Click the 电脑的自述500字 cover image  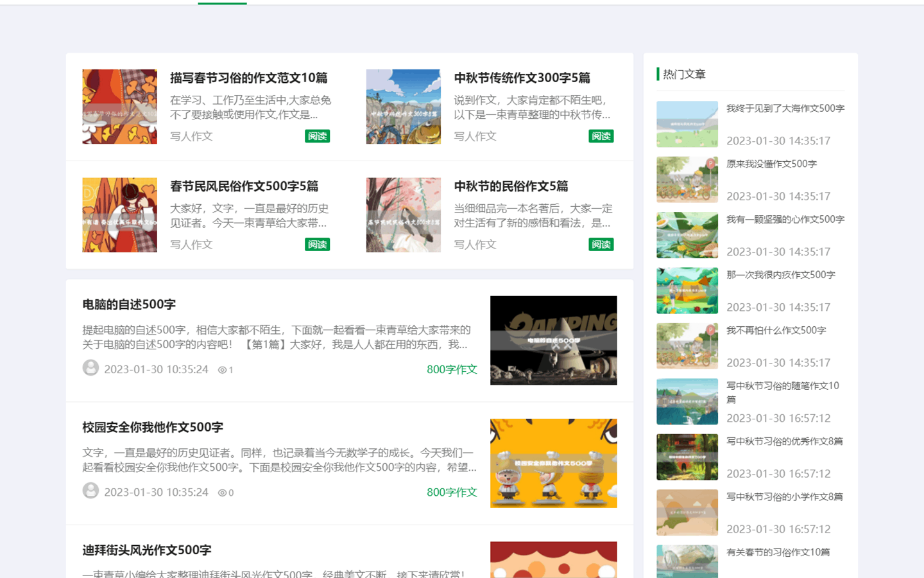click(554, 340)
